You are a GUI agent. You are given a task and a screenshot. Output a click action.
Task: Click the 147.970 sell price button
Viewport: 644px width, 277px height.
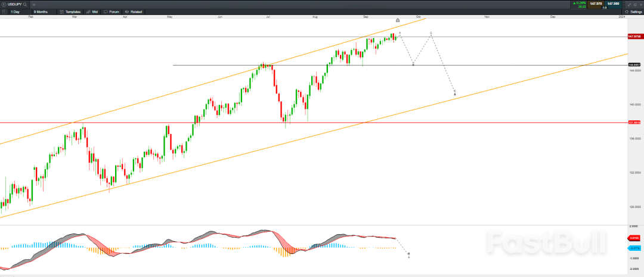tap(595, 4)
